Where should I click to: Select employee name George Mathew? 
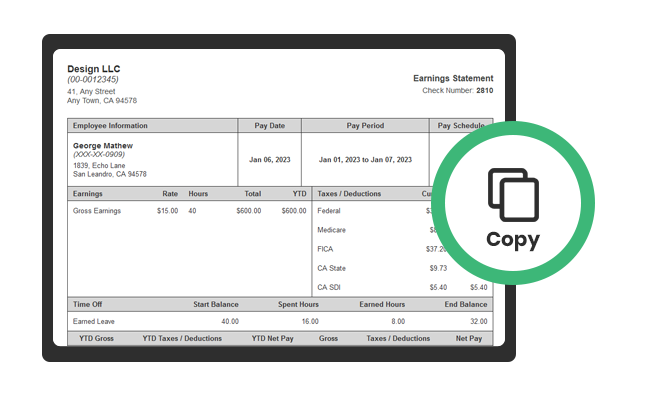(103, 146)
